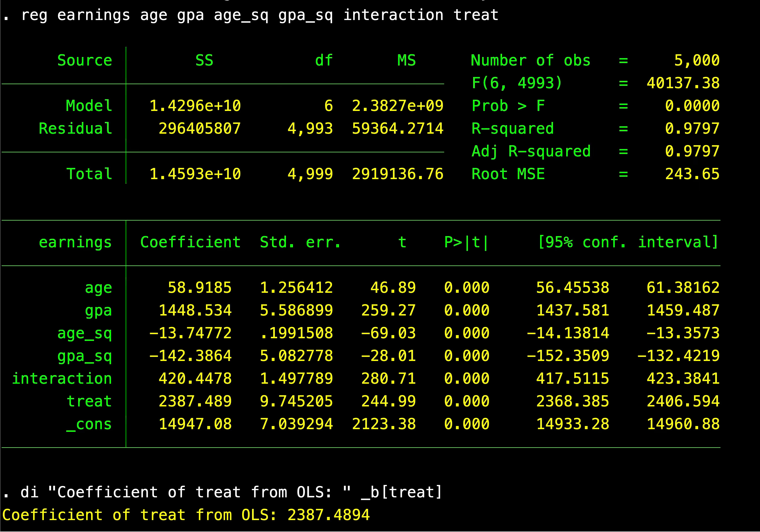Viewport: 760px width, 532px height.
Task: Click age standard error 1.256412
Action: coord(296,288)
